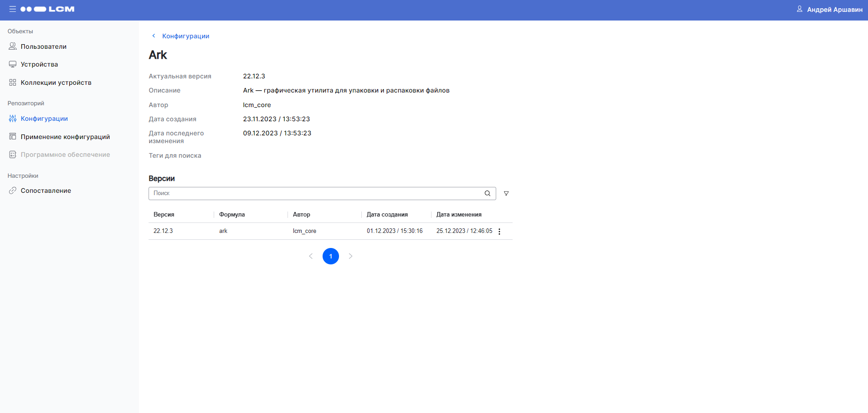Open the filter funnel next to search
The image size is (868, 413).
[506, 193]
